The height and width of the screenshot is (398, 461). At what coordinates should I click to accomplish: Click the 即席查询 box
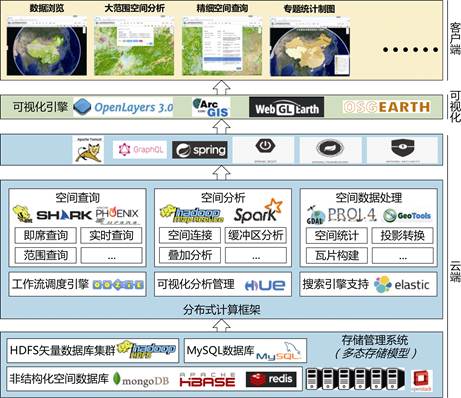[x=46, y=235]
